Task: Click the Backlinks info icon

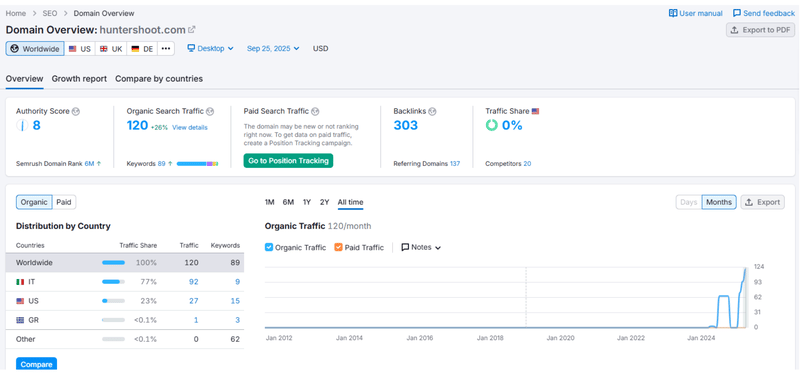Action: coord(433,111)
